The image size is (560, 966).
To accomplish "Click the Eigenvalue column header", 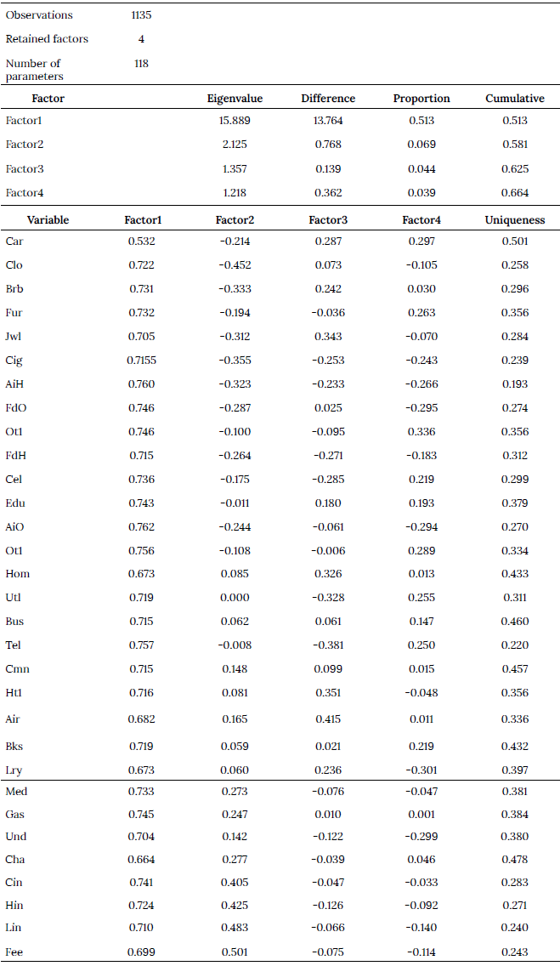I will 235,99.
